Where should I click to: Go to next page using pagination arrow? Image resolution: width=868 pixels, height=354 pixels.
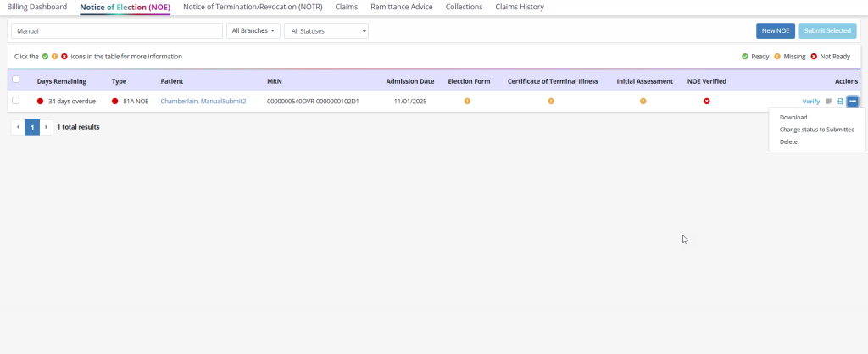pos(46,127)
